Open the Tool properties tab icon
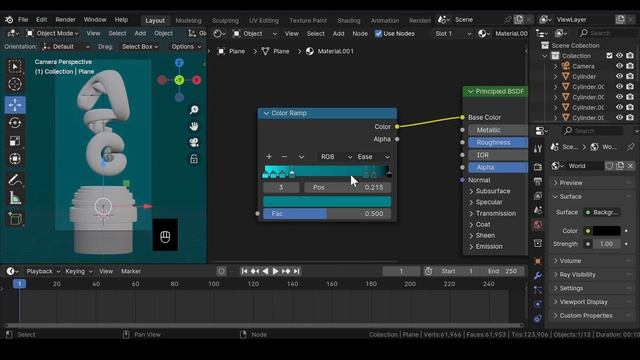 (x=538, y=148)
